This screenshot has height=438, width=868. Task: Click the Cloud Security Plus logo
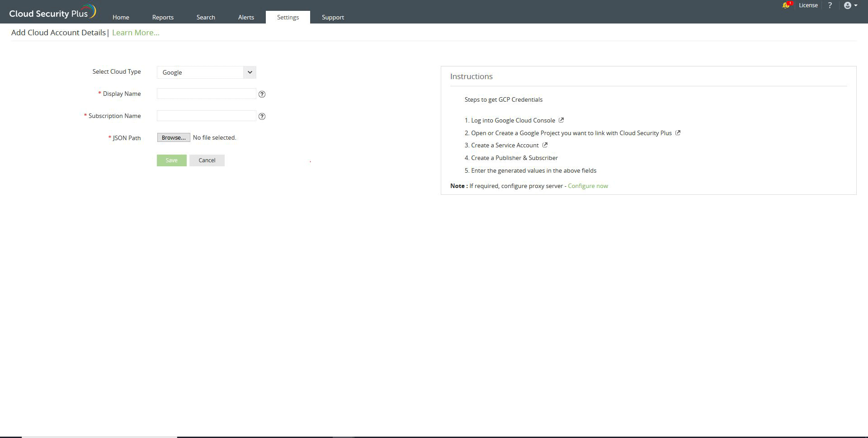click(x=52, y=12)
